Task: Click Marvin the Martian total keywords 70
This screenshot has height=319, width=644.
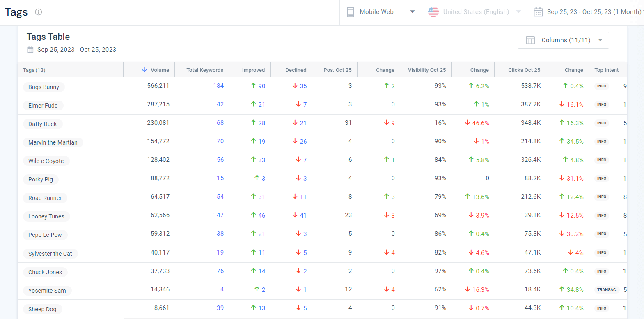Action: (220, 141)
